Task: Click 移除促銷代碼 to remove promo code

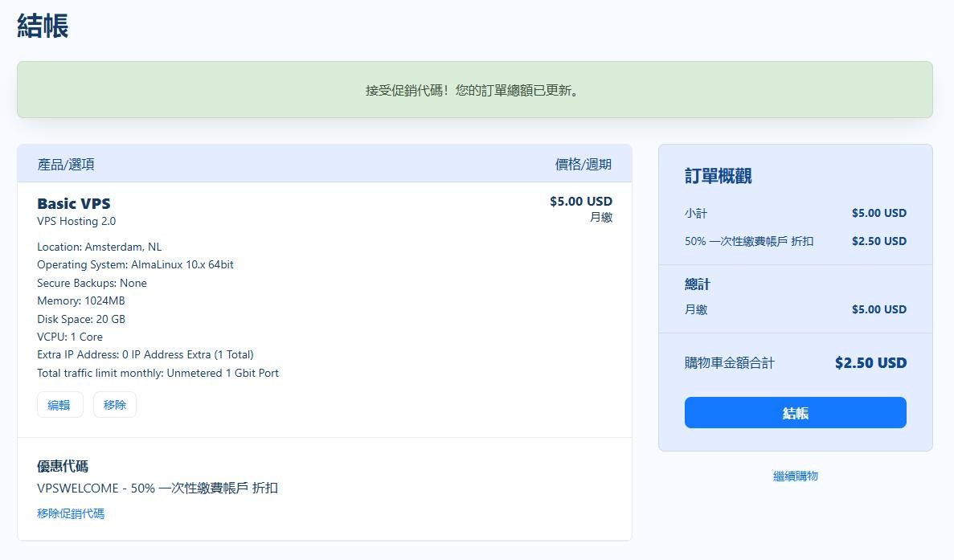Action: [x=71, y=513]
